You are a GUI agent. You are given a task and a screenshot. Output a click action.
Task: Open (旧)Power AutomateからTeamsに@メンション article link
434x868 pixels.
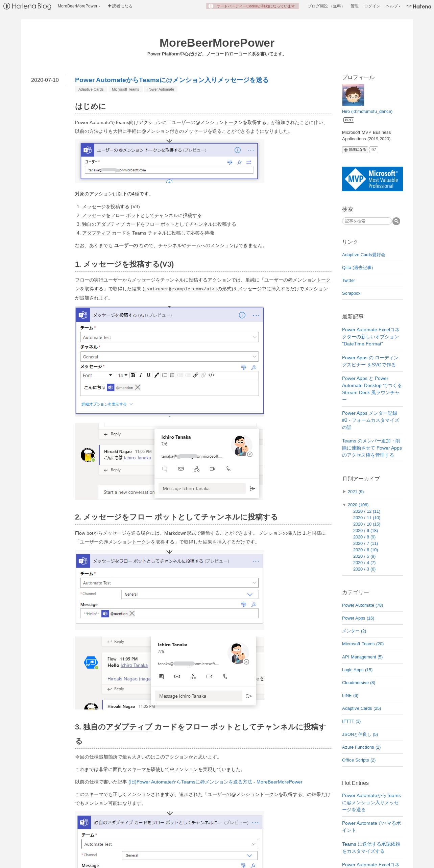215,782
